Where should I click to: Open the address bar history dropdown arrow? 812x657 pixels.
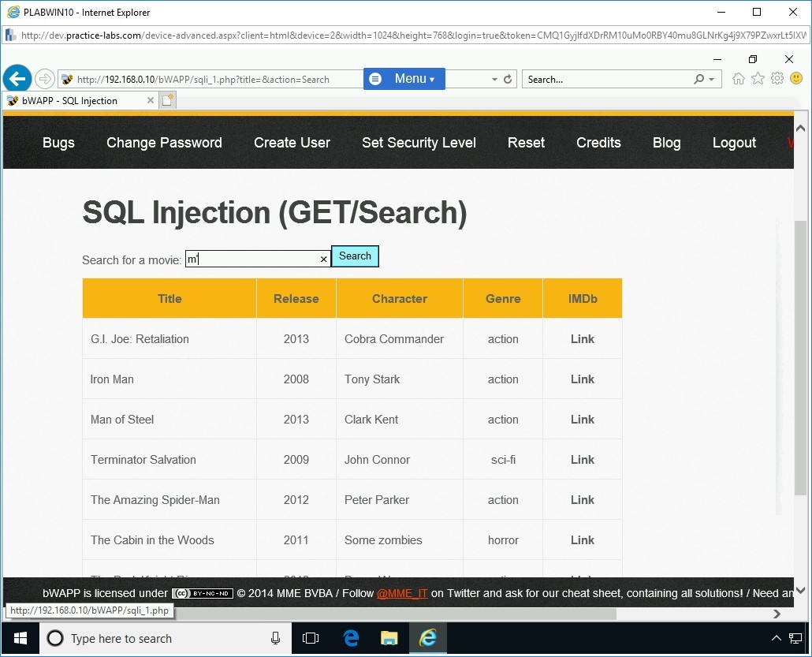[x=494, y=80]
